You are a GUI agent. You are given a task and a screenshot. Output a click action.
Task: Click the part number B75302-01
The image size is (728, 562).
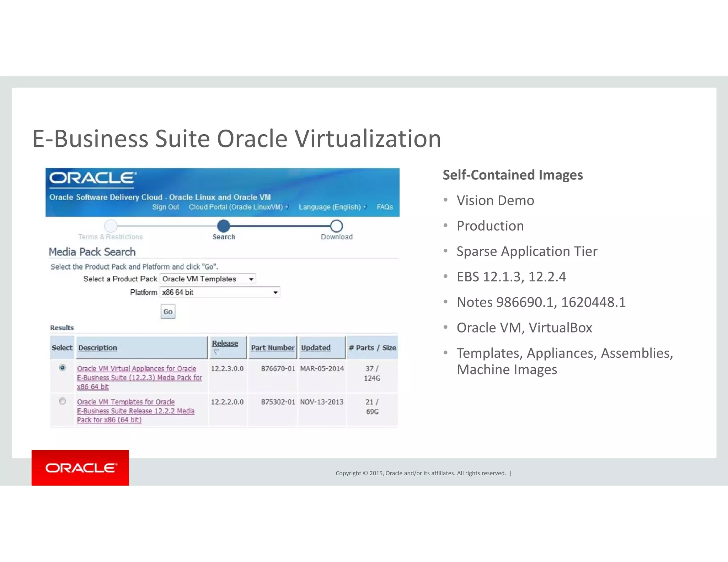[x=278, y=402]
